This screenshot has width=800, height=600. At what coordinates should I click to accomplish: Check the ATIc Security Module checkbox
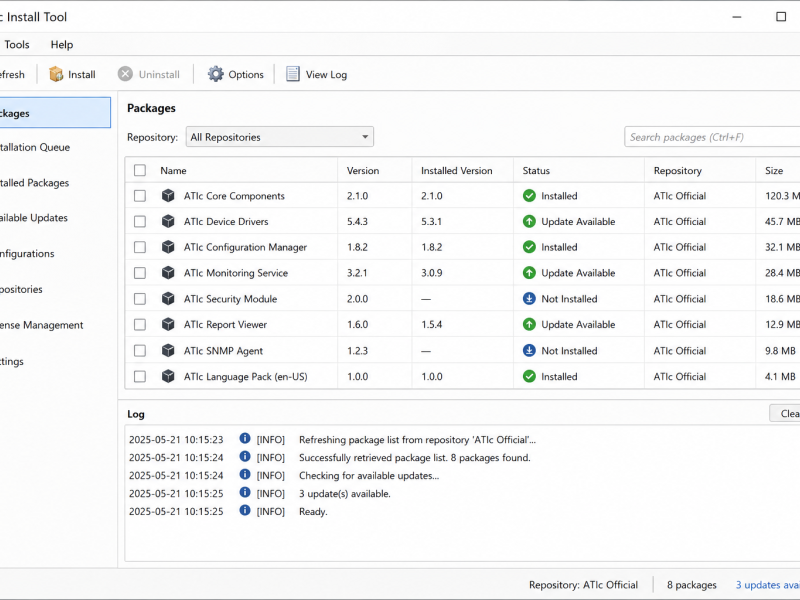tap(140, 298)
